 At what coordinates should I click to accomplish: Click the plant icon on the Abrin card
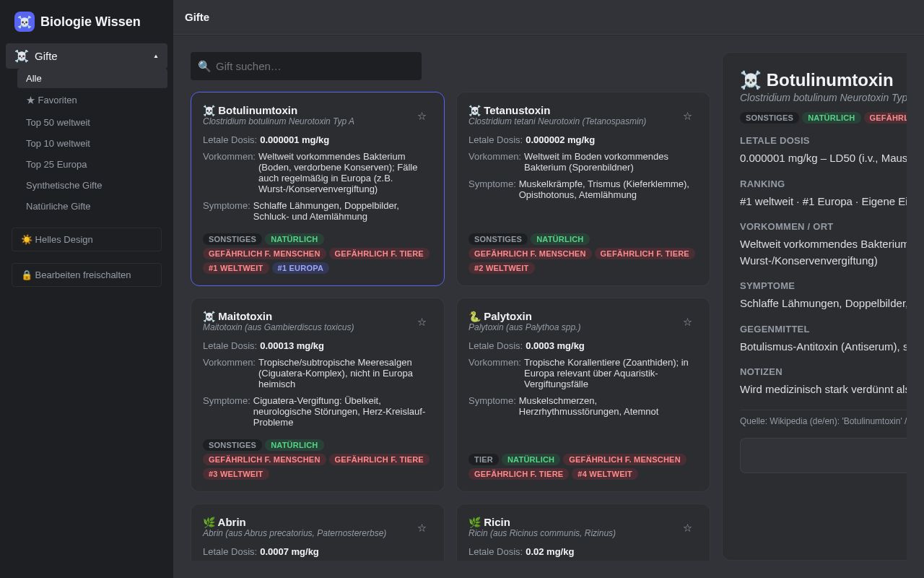[x=209, y=522]
